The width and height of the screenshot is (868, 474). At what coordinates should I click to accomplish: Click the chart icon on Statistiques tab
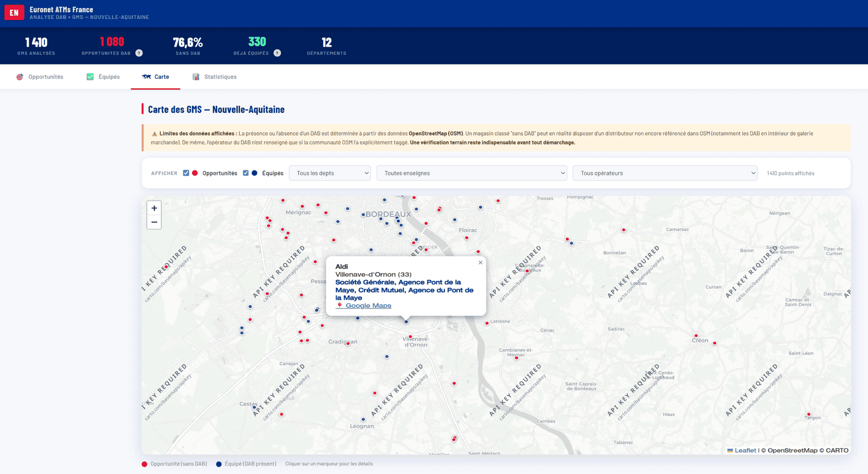pyautogui.click(x=196, y=77)
